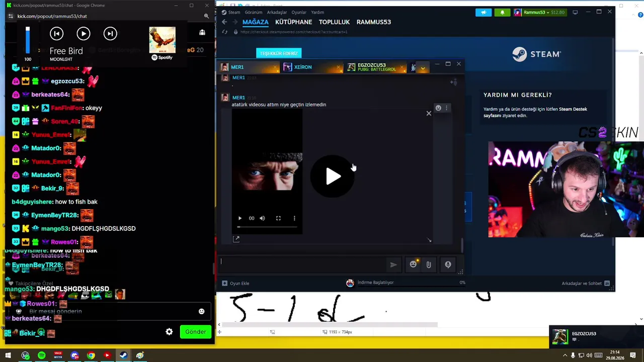Open the Steam menu in Steam client
The width and height of the screenshot is (644, 362).
click(x=234, y=12)
